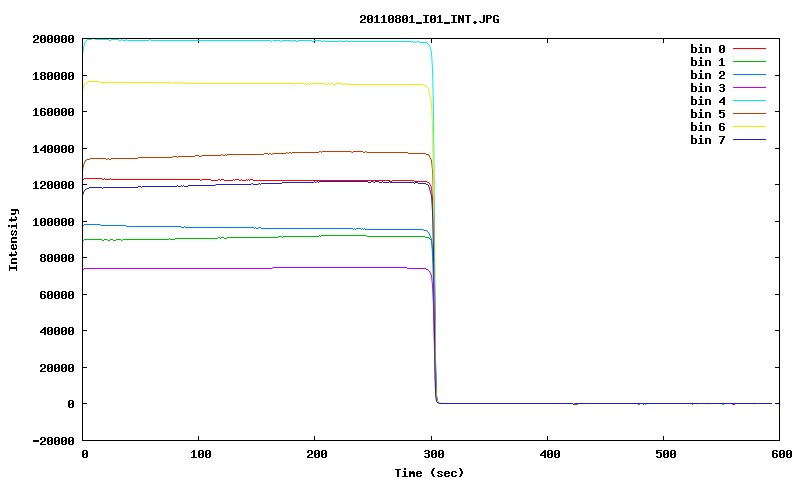Click bin 3 purple legend line sample
Viewport: 800px width, 480px height.
click(749, 88)
